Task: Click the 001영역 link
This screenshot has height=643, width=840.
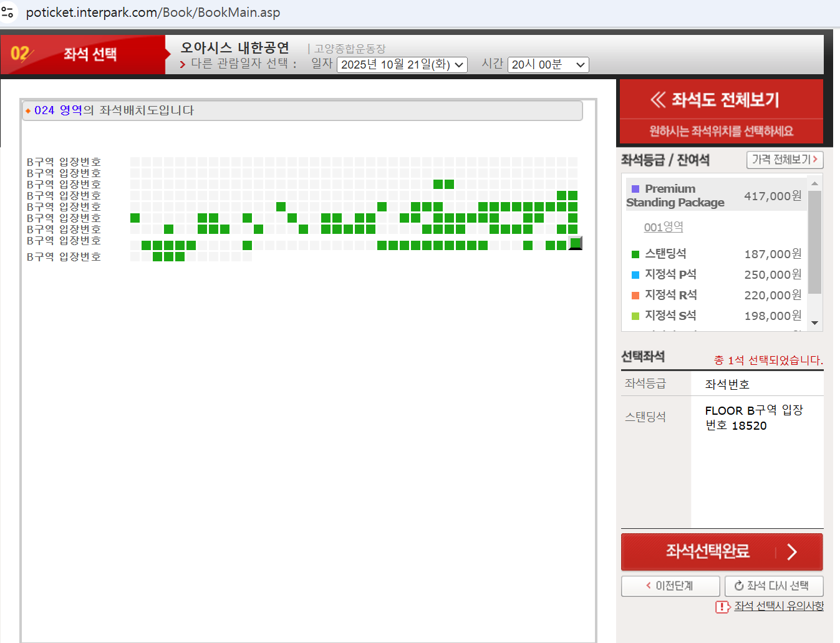Action: point(664,227)
